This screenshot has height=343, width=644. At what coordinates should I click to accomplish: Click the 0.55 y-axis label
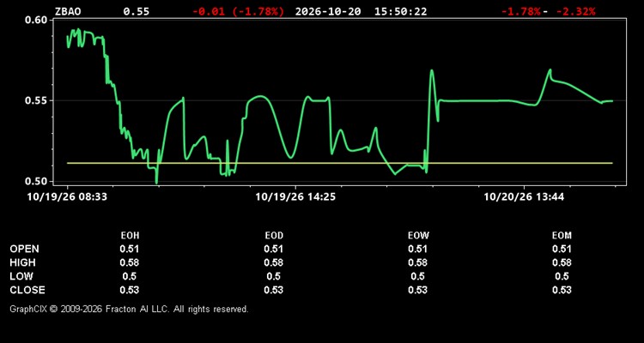tap(37, 100)
